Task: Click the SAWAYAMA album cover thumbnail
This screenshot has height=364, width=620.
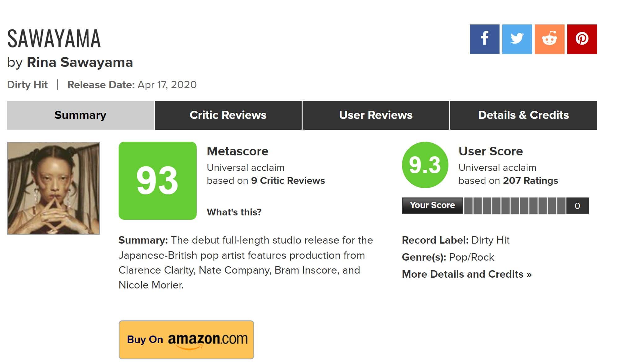Action: coord(54,188)
